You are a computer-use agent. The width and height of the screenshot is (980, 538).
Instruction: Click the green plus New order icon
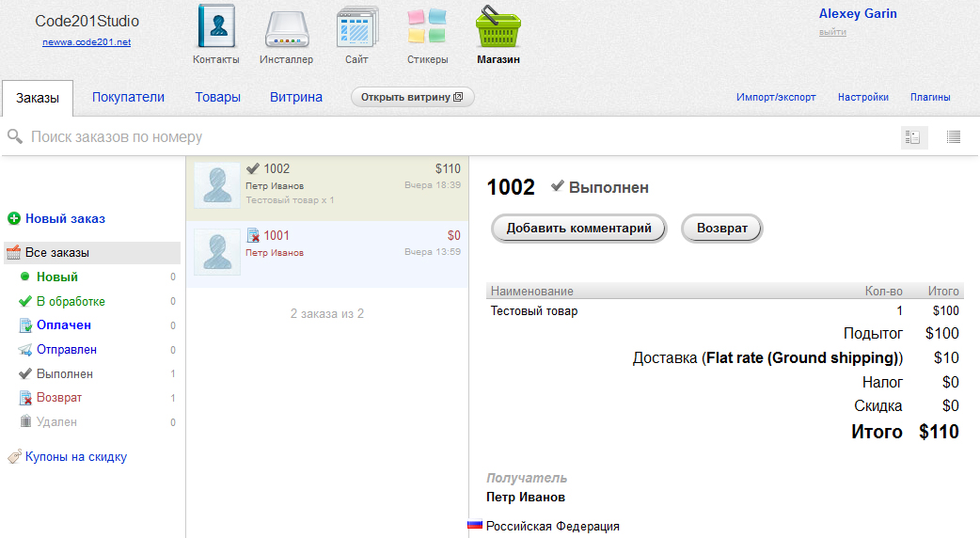coord(14,219)
